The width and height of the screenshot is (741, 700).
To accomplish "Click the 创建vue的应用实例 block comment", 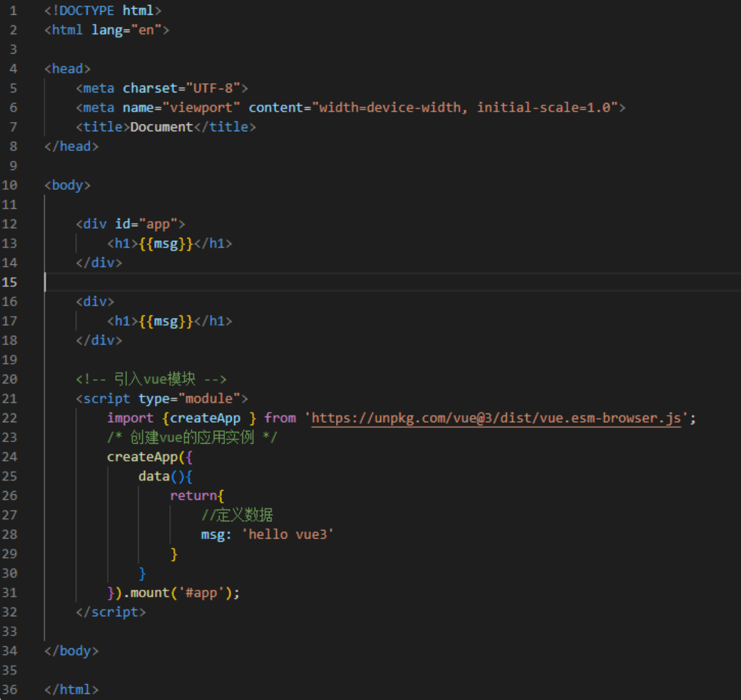I will click(x=192, y=437).
